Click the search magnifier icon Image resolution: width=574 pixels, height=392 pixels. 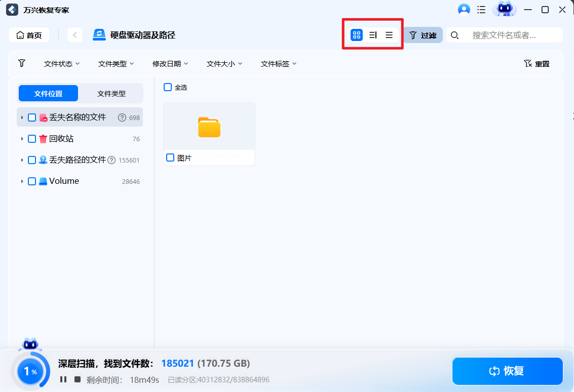click(x=455, y=35)
